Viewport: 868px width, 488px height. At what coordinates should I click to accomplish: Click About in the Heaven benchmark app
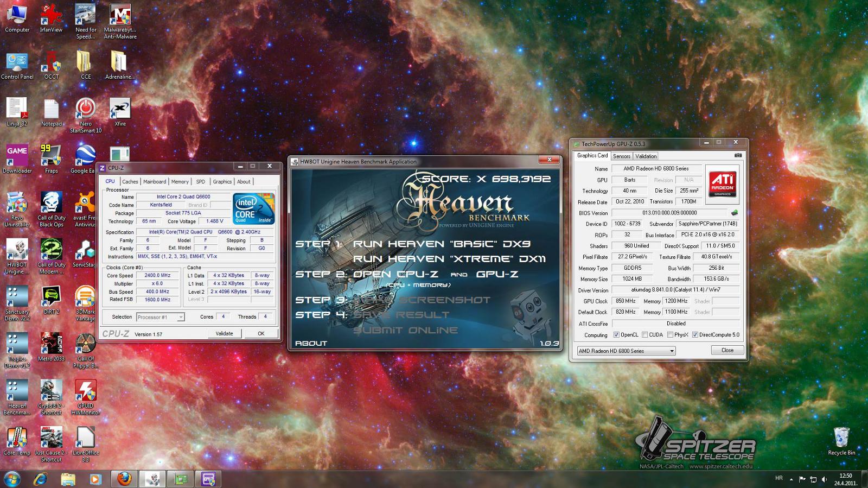311,343
